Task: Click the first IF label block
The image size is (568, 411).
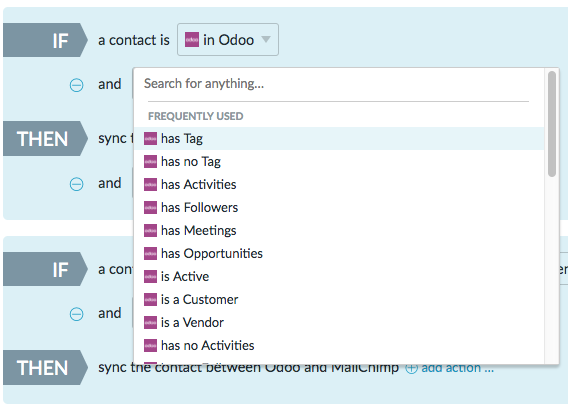Action: [x=45, y=40]
